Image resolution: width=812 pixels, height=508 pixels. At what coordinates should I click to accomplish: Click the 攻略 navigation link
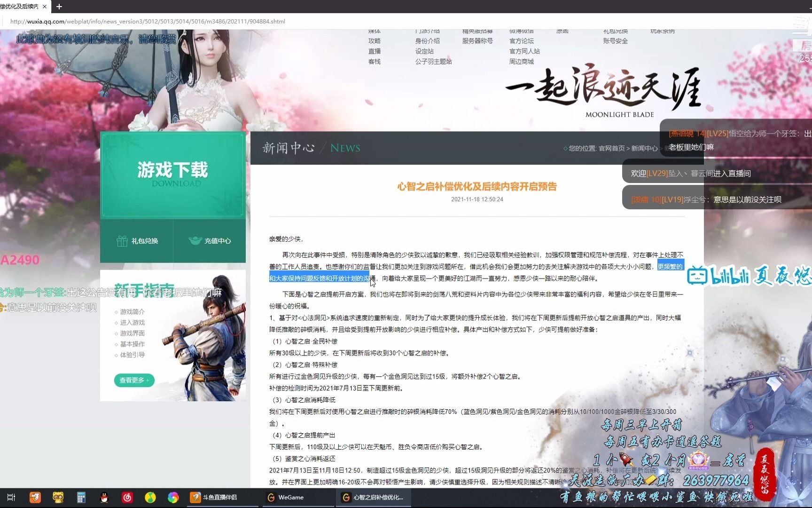click(x=375, y=41)
